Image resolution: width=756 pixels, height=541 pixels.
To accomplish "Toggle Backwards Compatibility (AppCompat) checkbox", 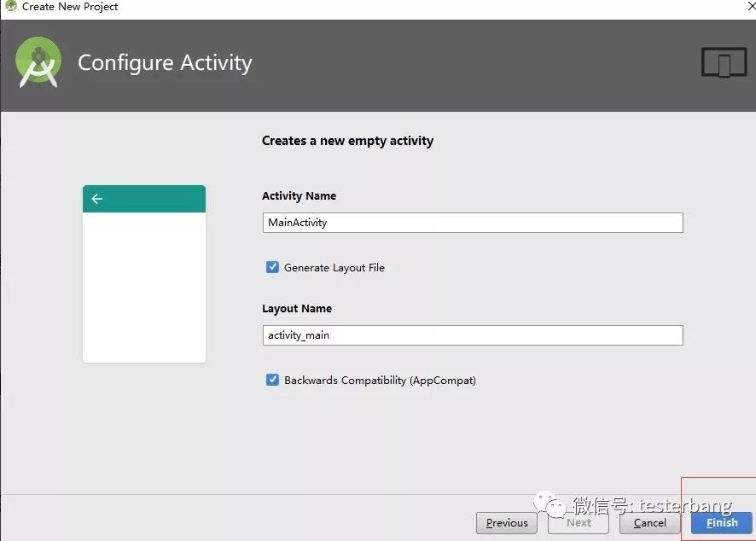I will (x=272, y=380).
